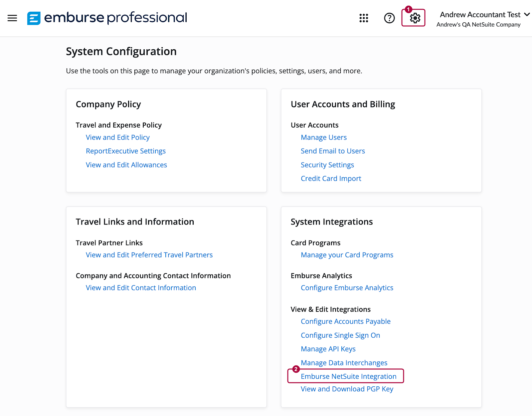Open Configure Single Sign On

[340, 335]
